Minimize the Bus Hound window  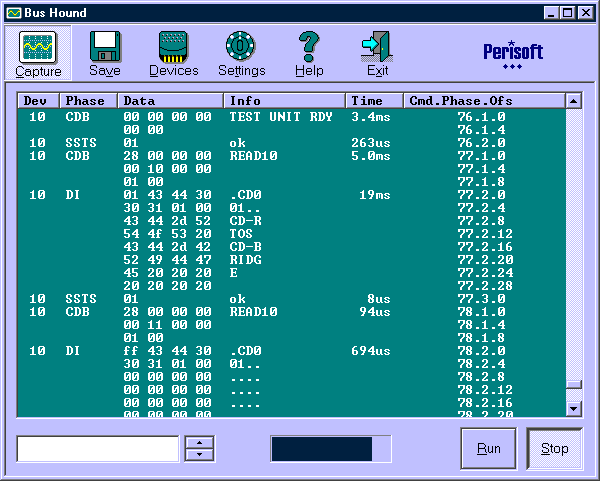point(551,13)
